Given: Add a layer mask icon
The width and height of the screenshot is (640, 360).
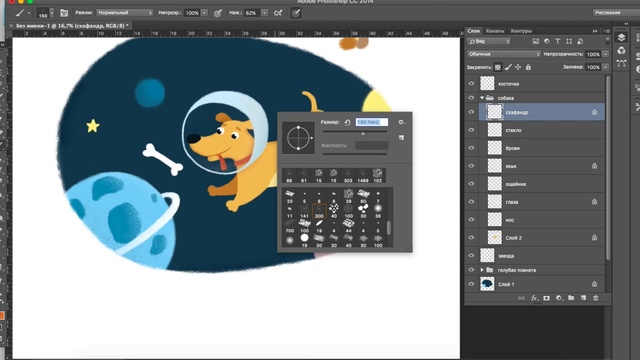Looking at the screenshot, I should (x=547, y=298).
